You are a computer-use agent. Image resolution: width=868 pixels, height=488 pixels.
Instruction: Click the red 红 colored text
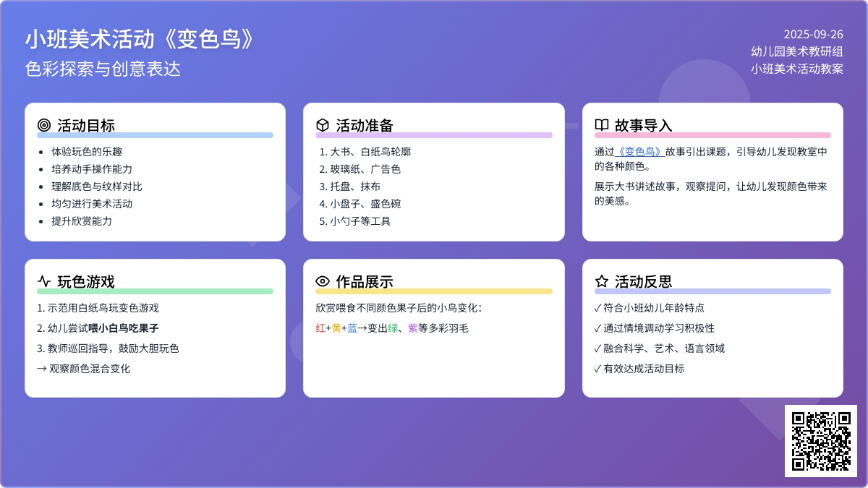320,328
